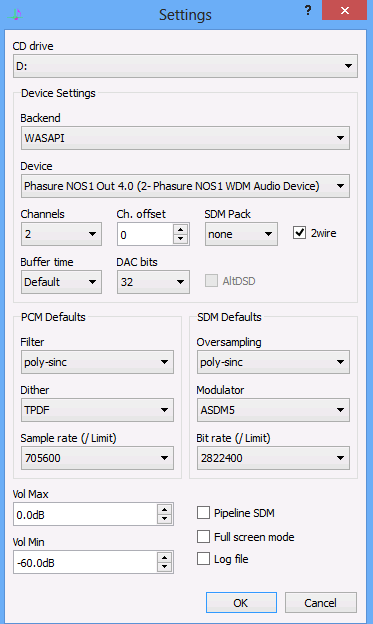Close the Settings dialog

(344, 10)
